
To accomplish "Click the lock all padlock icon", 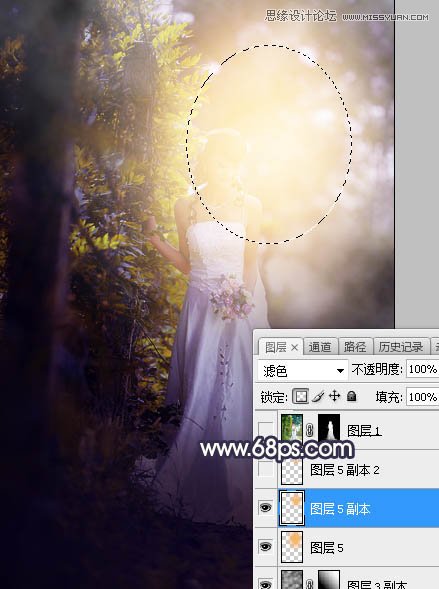I will (x=352, y=396).
